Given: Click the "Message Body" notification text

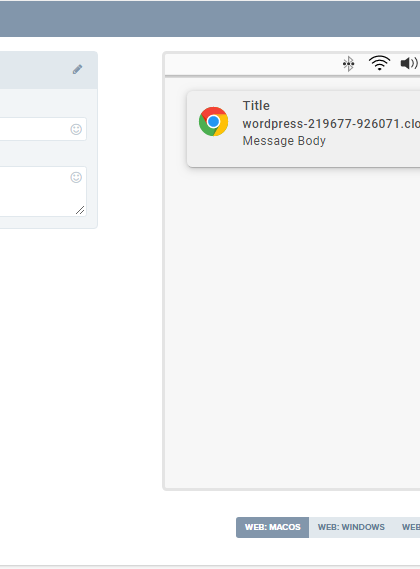Looking at the screenshot, I should point(284,140).
